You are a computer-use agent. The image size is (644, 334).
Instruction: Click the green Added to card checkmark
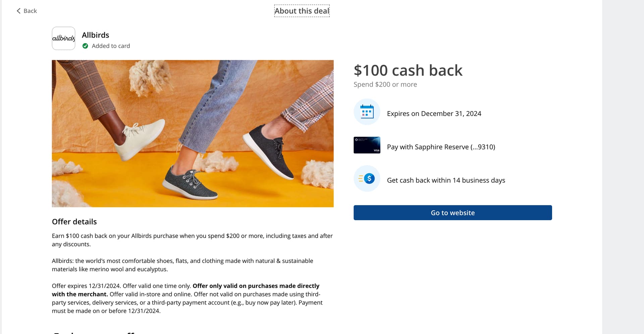[x=85, y=46]
